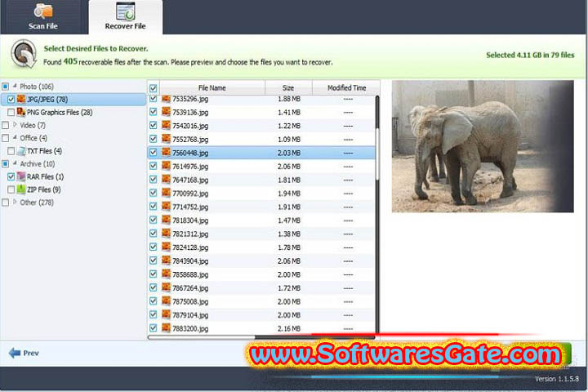Click the file icon of 7542016.jpg
This screenshot has width=588, height=392.
[166, 125]
